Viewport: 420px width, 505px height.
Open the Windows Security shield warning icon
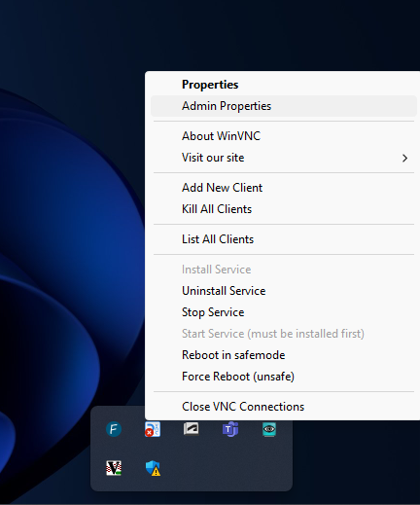point(153,468)
